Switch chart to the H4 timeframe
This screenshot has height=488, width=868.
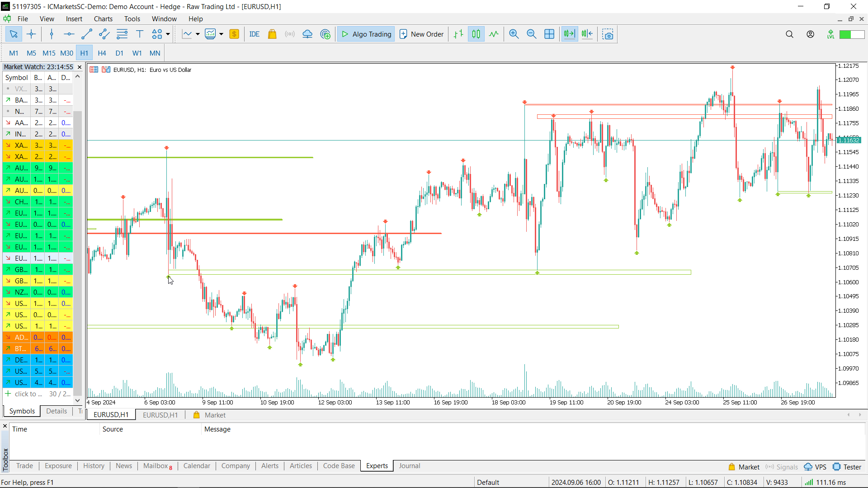pyautogui.click(x=102, y=53)
